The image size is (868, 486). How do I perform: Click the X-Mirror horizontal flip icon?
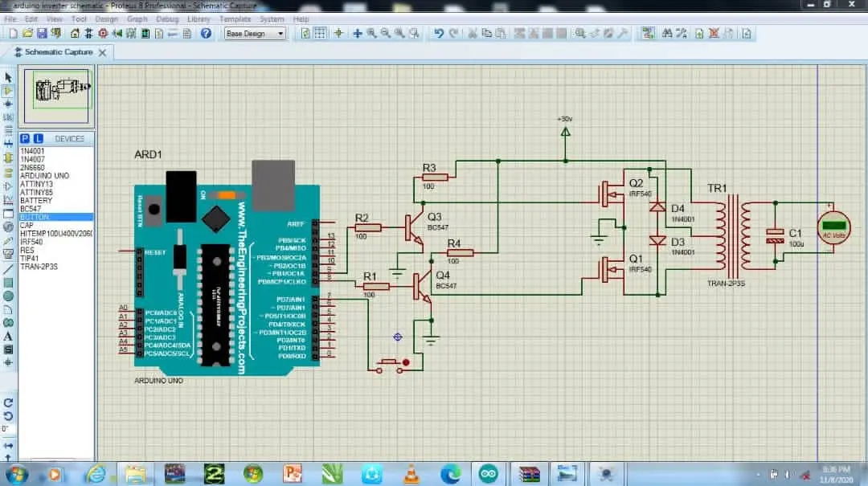pyautogui.click(x=8, y=445)
